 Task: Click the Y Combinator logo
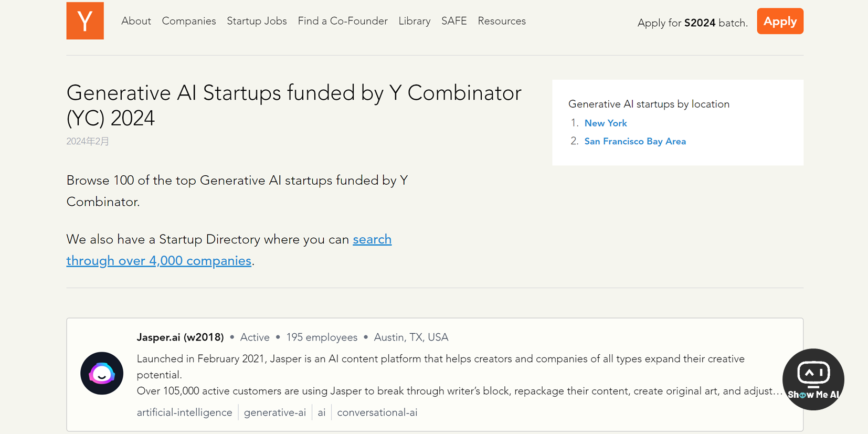85,21
